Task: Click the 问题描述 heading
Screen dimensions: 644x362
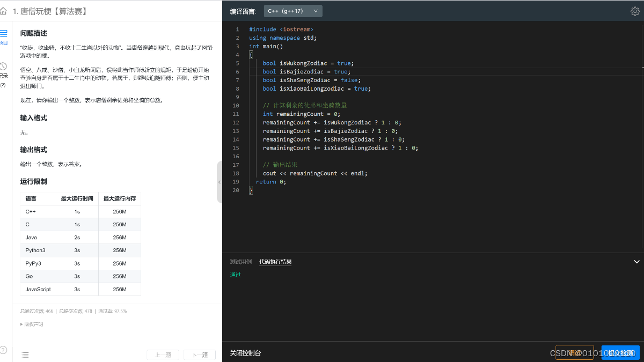Action: 34,33
